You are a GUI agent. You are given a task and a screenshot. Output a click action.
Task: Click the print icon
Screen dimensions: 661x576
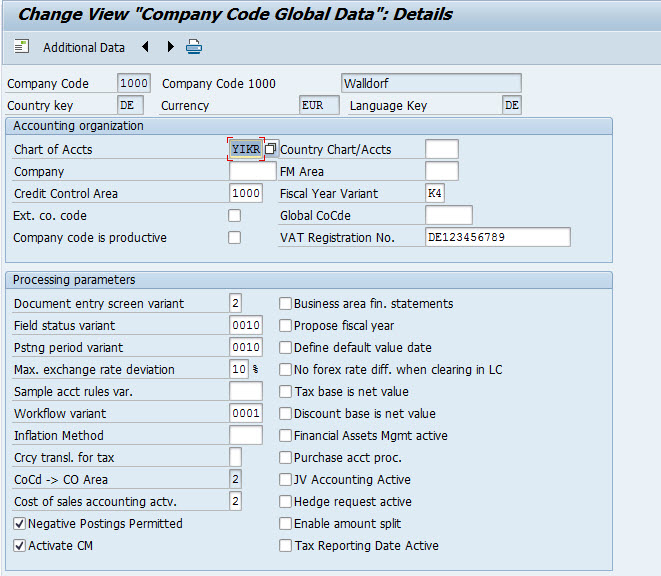tap(194, 46)
